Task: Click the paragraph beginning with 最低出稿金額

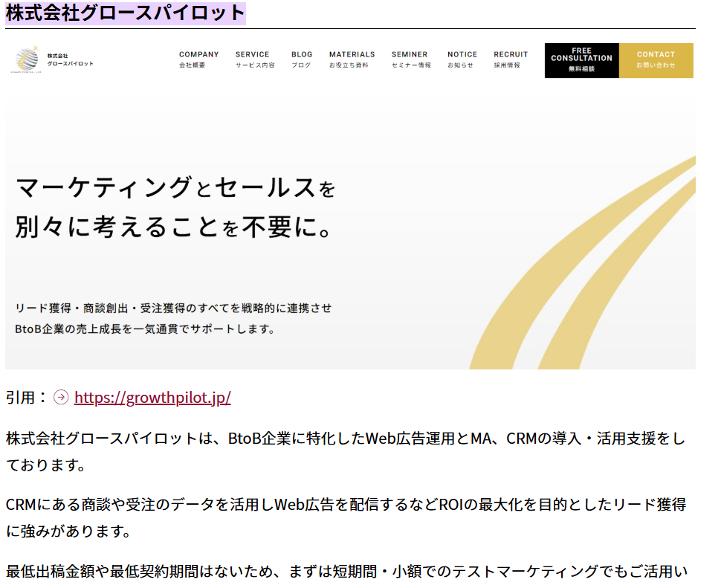Action: 346,572
